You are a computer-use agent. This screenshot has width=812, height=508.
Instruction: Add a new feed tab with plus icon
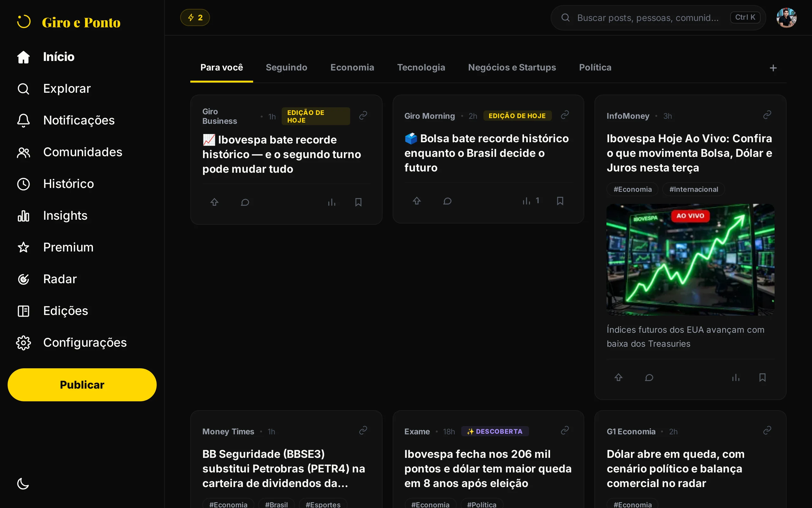tap(773, 68)
